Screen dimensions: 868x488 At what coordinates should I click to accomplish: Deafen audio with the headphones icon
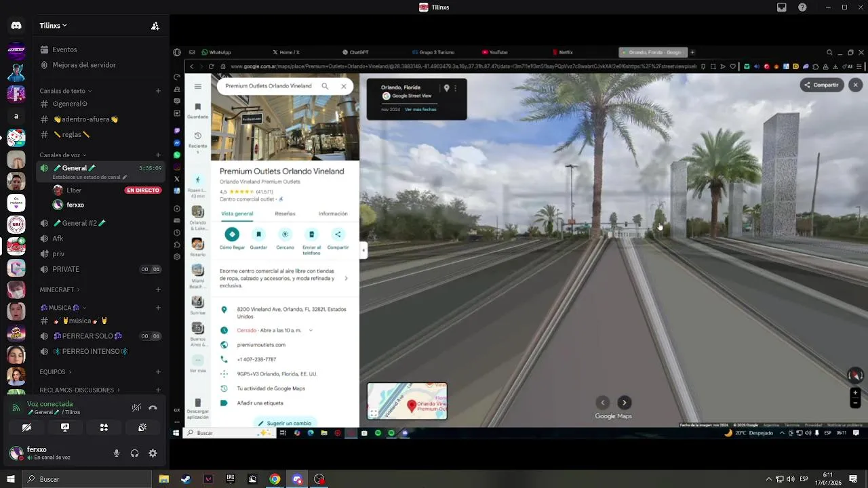click(134, 453)
